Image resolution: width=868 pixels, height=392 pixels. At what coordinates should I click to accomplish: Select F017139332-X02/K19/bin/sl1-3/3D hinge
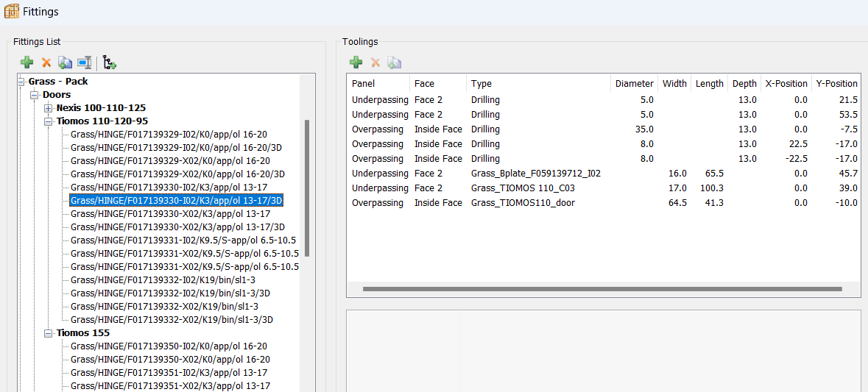[x=172, y=320]
